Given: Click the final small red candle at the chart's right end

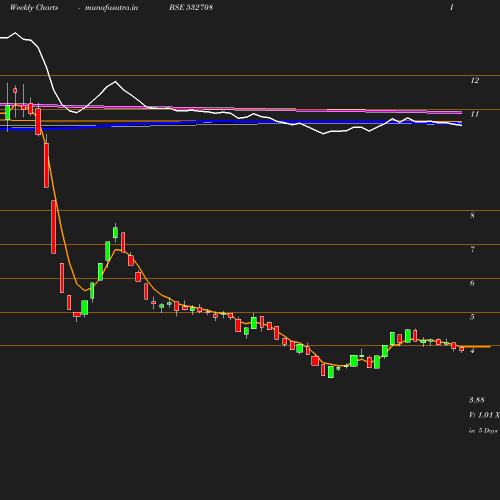Looking at the screenshot, I should (462, 349).
